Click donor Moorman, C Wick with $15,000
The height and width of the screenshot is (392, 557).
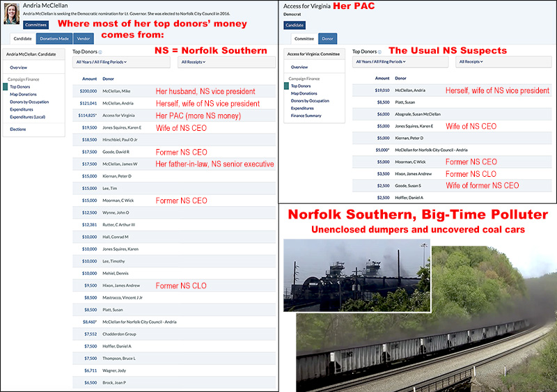click(118, 201)
